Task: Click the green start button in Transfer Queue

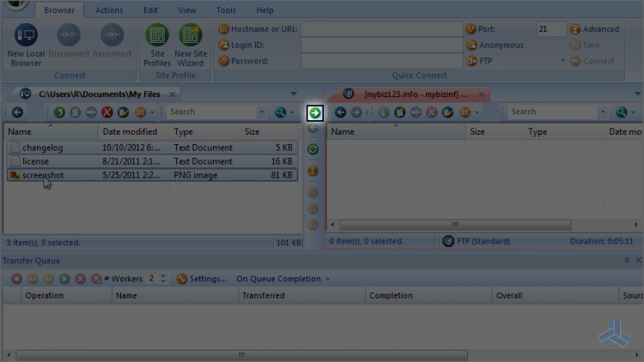Action: (64, 279)
